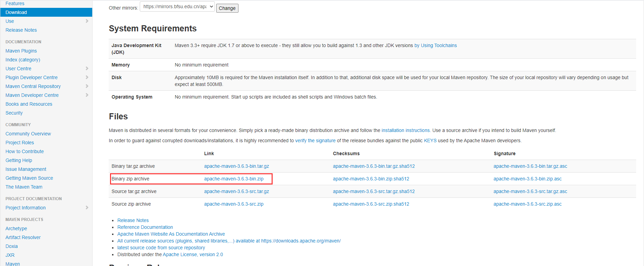The height and width of the screenshot is (266, 644).
Task: Open Plugin Developer Centre page
Action: (x=31, y=77)
